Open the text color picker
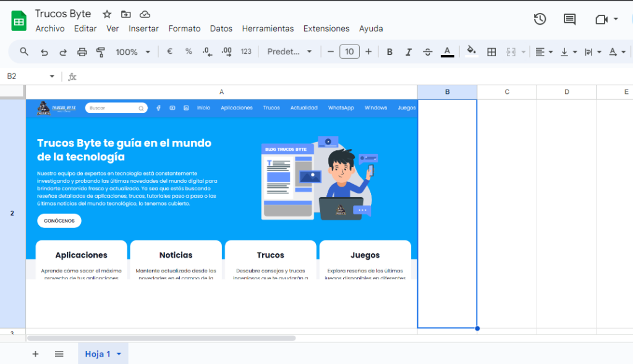Image resolution: width=633 pixels, height=364 pixels. tap(447, 52)
